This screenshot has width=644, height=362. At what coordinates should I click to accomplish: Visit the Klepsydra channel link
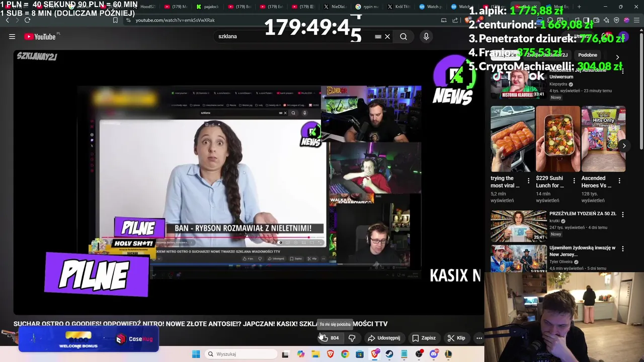tap(558, 84)
